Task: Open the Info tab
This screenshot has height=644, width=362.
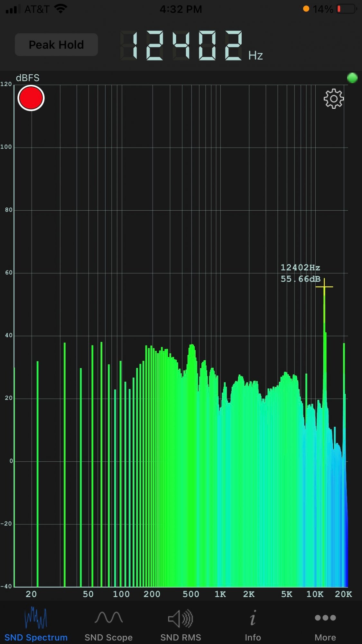Action: 253,624
